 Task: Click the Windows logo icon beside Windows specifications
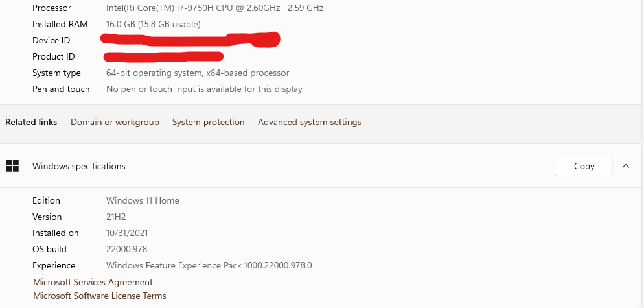(x=12, y=166)
